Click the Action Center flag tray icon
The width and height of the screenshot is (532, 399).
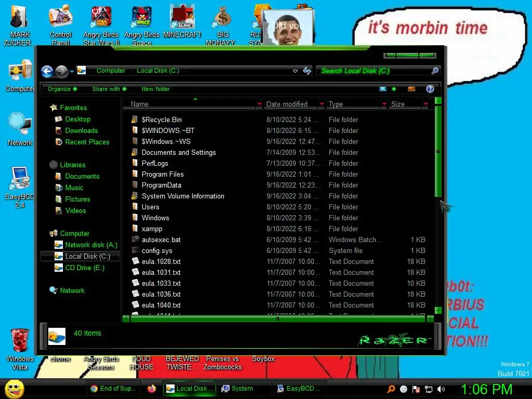[x=416, y=389]
